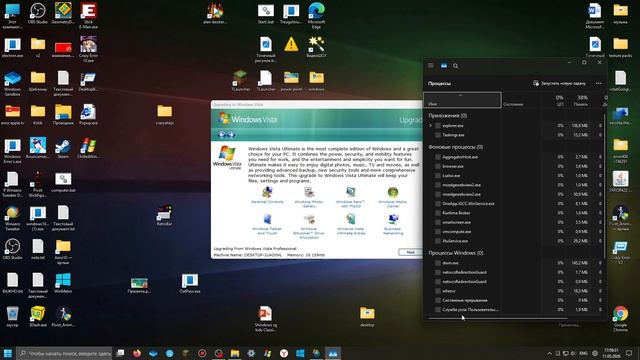The width and height of the screenshot is (640, 360).
Task: Select the ChilledWin desktop icon
Action: [88, 148]
